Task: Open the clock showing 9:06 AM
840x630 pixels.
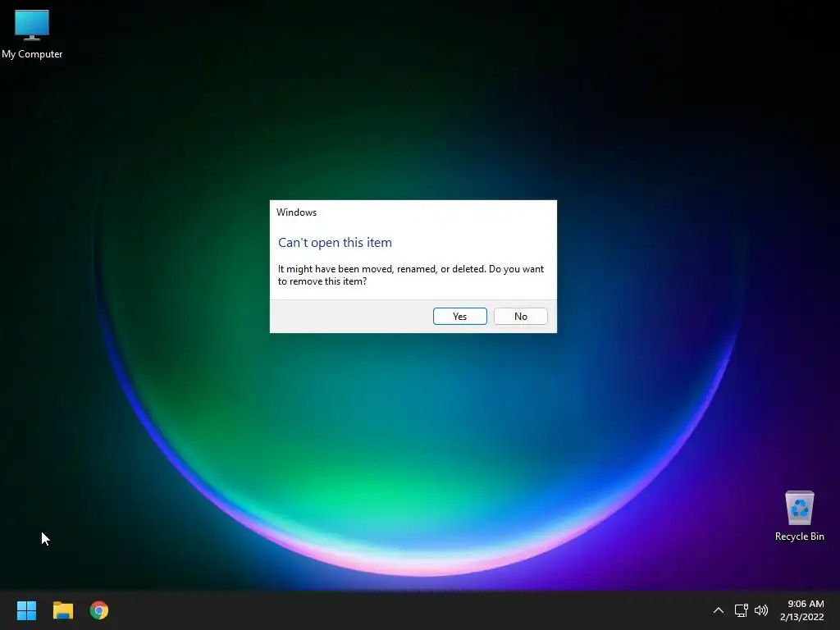Action: pyautogui.click(x=806, y=604)
